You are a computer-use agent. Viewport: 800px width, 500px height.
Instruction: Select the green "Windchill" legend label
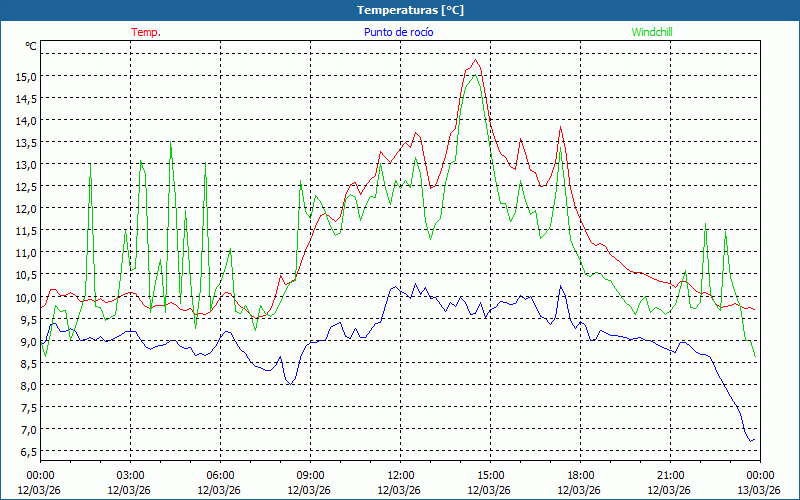tap(652, 32)
